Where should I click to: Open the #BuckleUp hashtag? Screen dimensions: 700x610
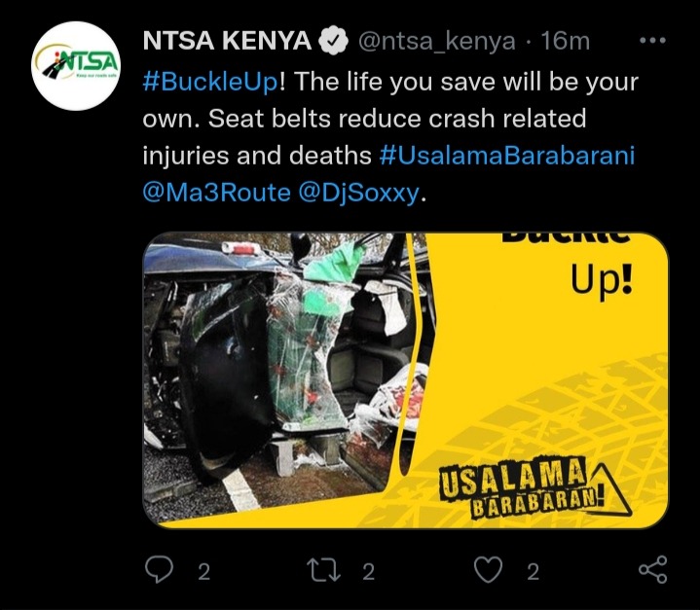[x=210, y=82]
